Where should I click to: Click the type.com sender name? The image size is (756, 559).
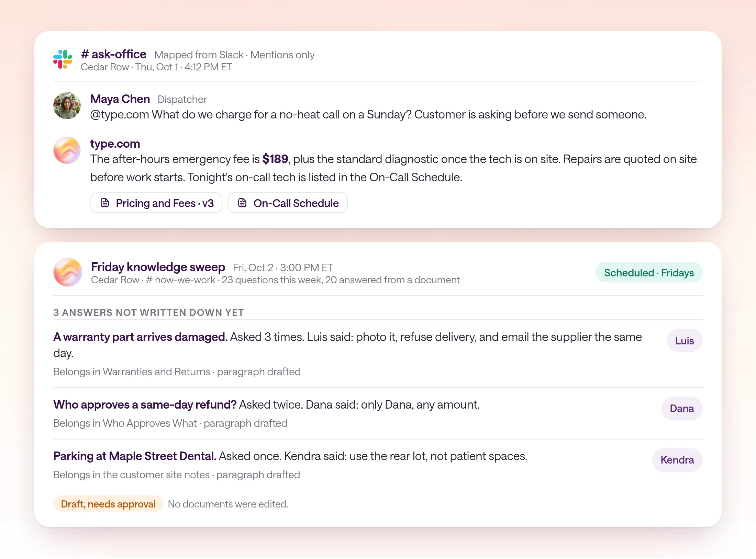[115, 144]
